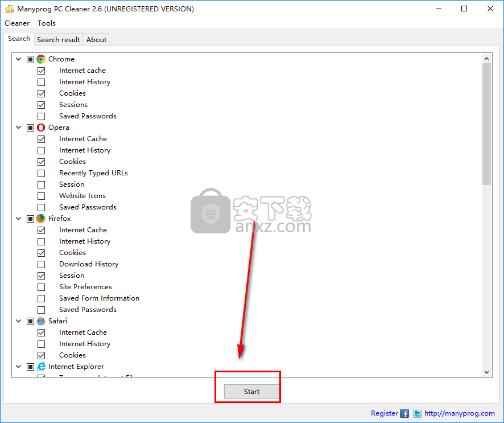
Task: Tick the Recently Typed URLs checkbox
Action: 41,174
